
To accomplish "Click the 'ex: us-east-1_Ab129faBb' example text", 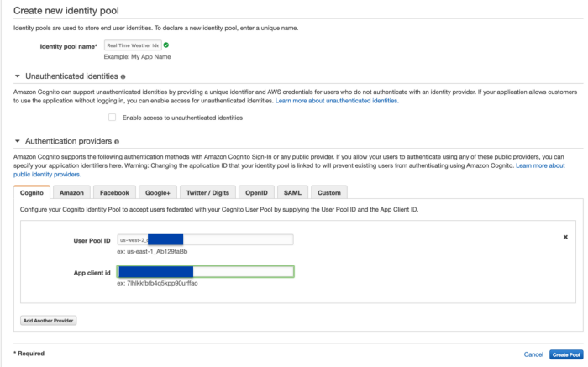I will pos(152,251).
